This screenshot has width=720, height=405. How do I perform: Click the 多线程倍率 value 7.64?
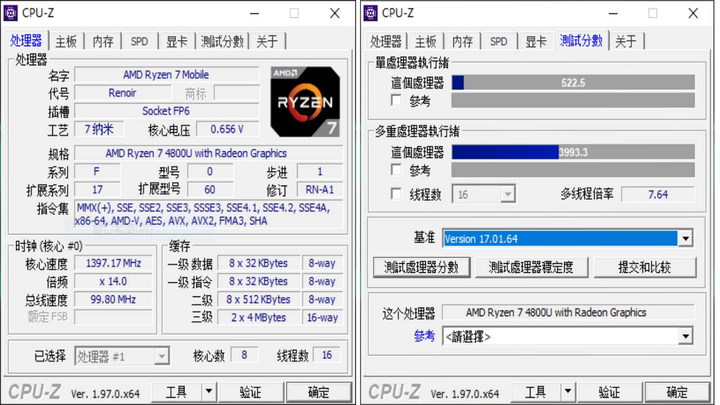pos(658,194)
